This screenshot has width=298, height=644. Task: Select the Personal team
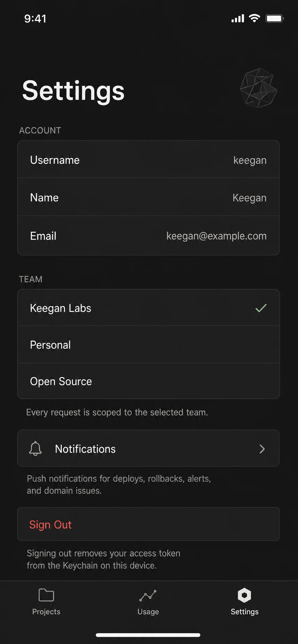click(148, 345)
